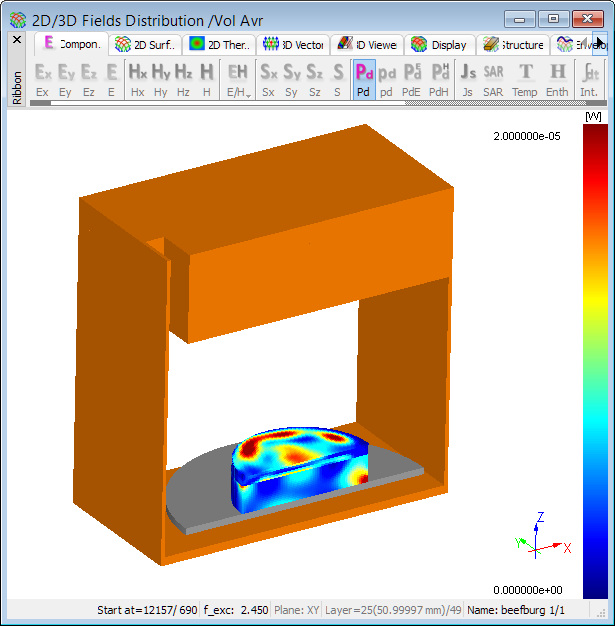615x626 pixels.
Task: Toggle the total H field display
Action: 206,78
